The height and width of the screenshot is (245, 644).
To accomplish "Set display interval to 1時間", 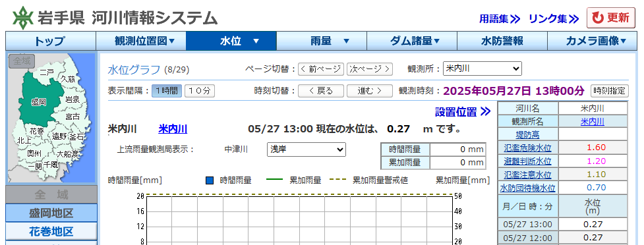I will pyautogui.click(x=167, y=91).
